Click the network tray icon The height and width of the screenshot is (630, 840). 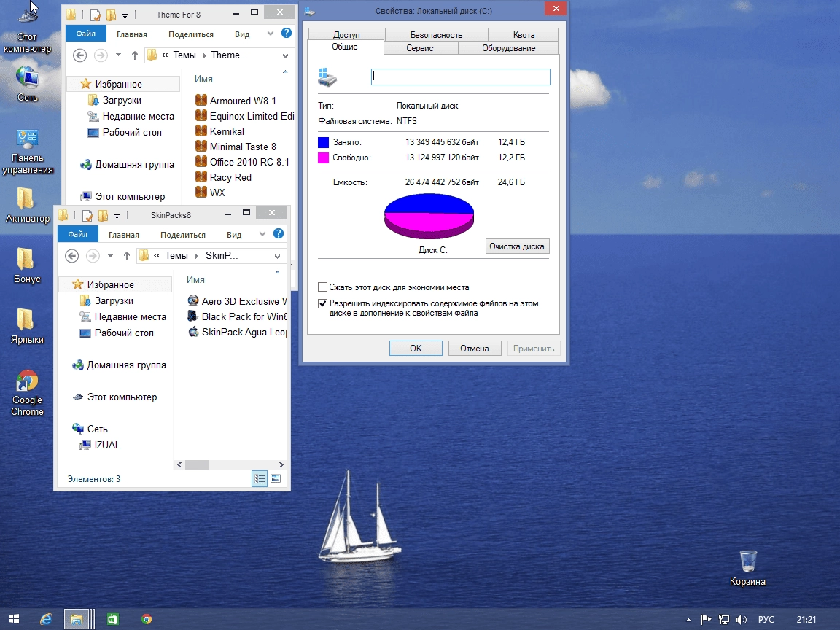coord(724,620)
